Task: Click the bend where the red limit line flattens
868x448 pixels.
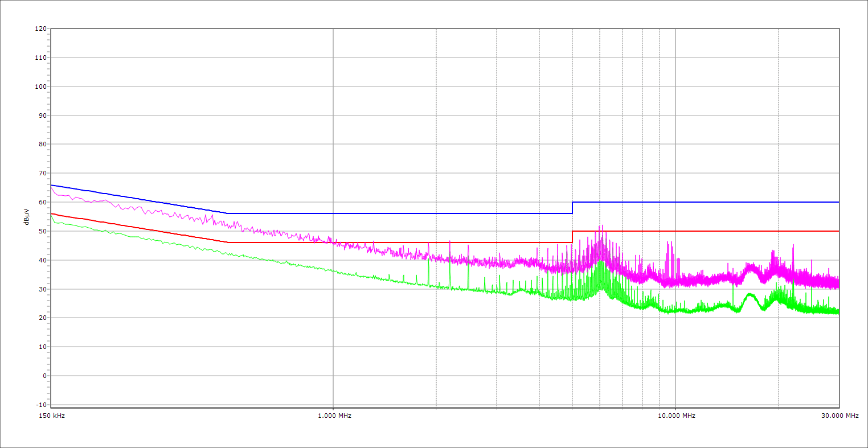Action: coord(228,243)
